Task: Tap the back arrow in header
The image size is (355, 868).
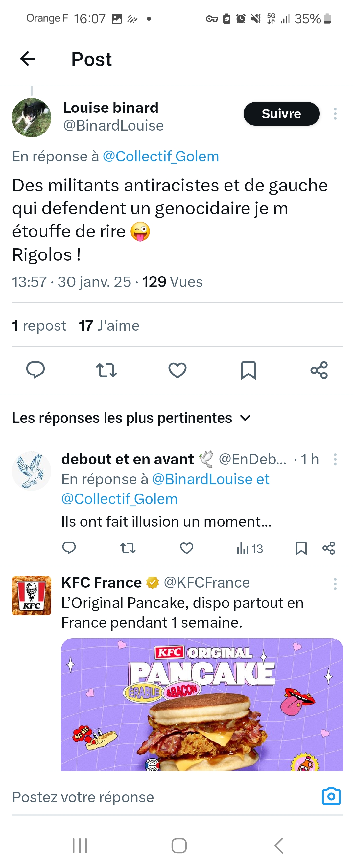Action: 28,59
